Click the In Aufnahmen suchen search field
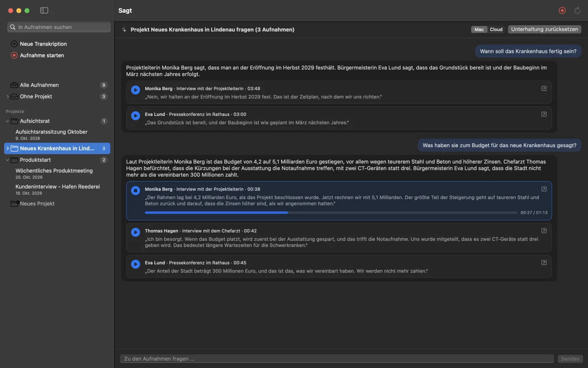The width and height of the screenshot is (588, 368). pyautogui.click(x=59, y=27)
